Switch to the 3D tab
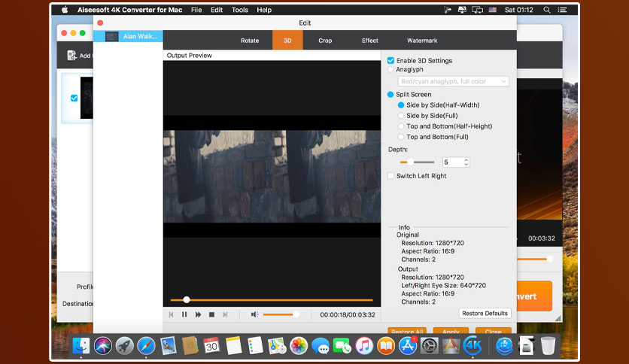Viewport: 629px width, 364px height. 287,41
